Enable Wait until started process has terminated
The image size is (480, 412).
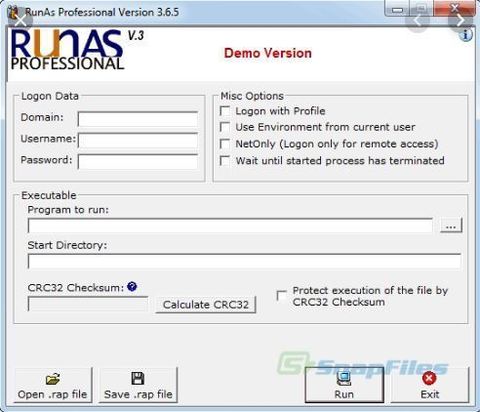(x=225, y=161)
